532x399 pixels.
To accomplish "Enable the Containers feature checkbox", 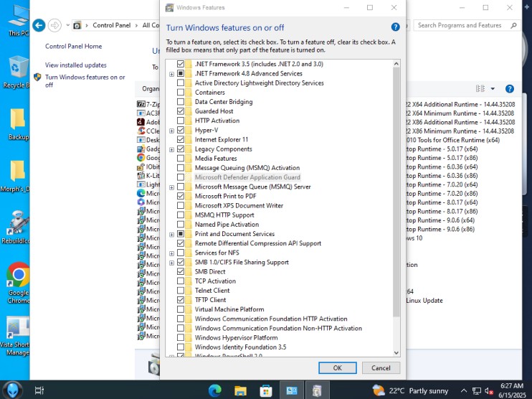I will coord(181,92).
